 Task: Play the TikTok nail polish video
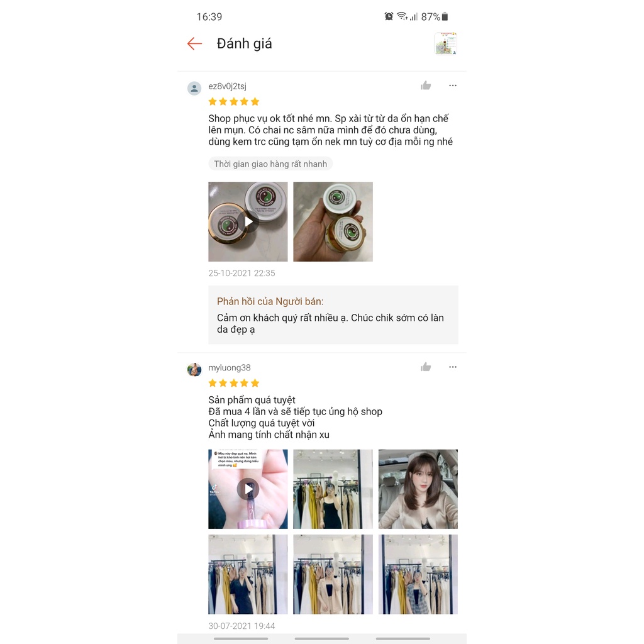(248, 489)
